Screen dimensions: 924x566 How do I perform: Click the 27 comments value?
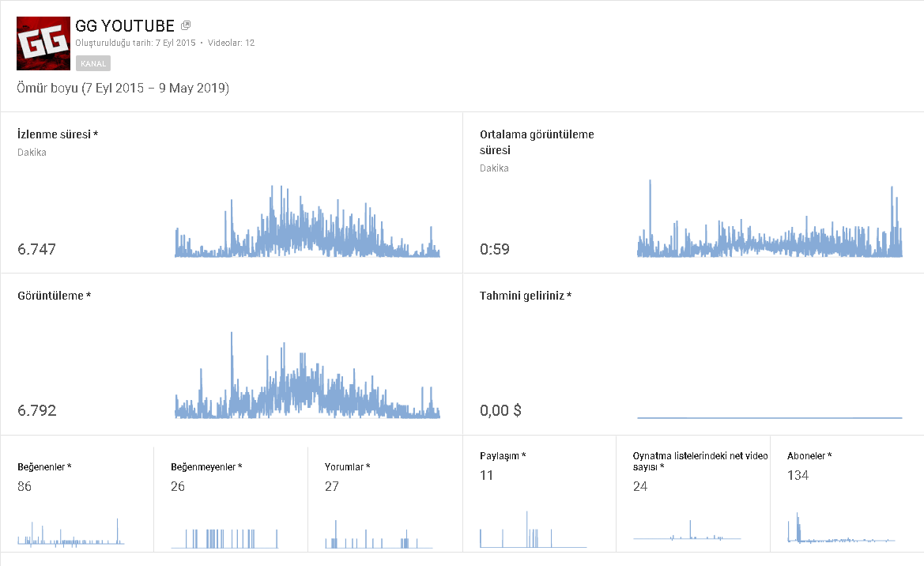[332, 486]
